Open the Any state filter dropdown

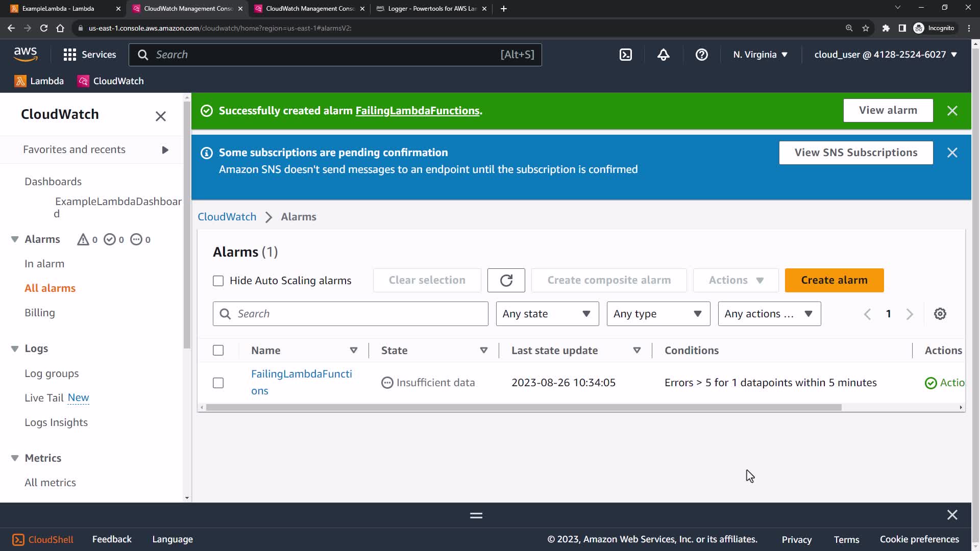pyautogui.click(x=547, y=314)
